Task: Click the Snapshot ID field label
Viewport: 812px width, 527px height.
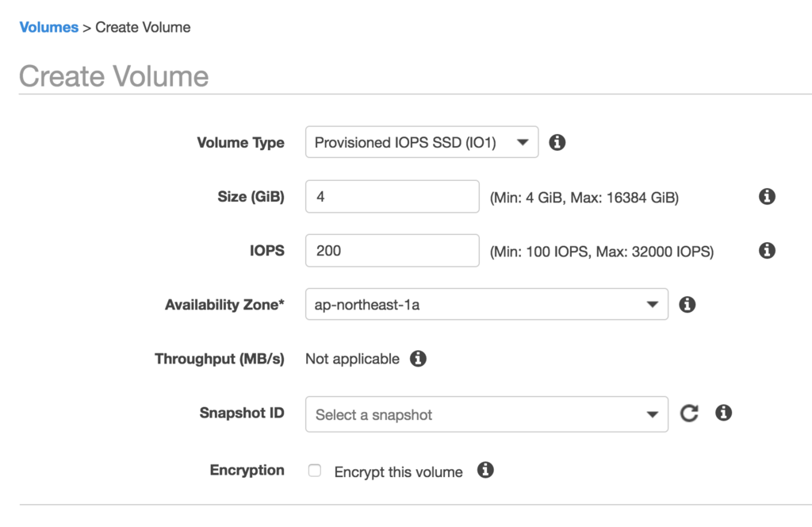Action: pos(242,413)
